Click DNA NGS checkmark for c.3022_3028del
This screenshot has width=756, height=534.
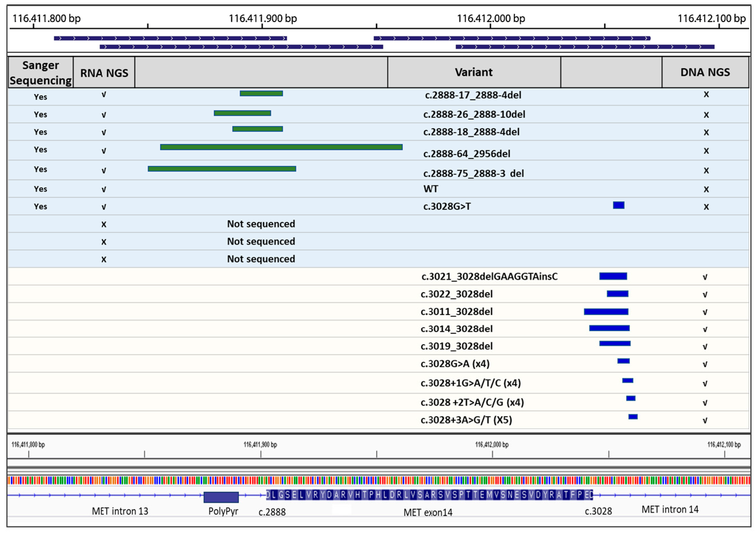pos(705,294)
